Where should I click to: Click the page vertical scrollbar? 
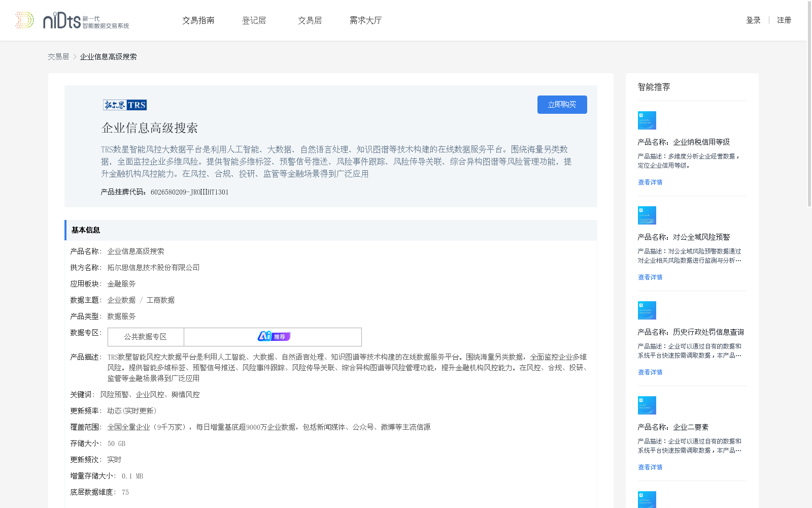(809, 104)
